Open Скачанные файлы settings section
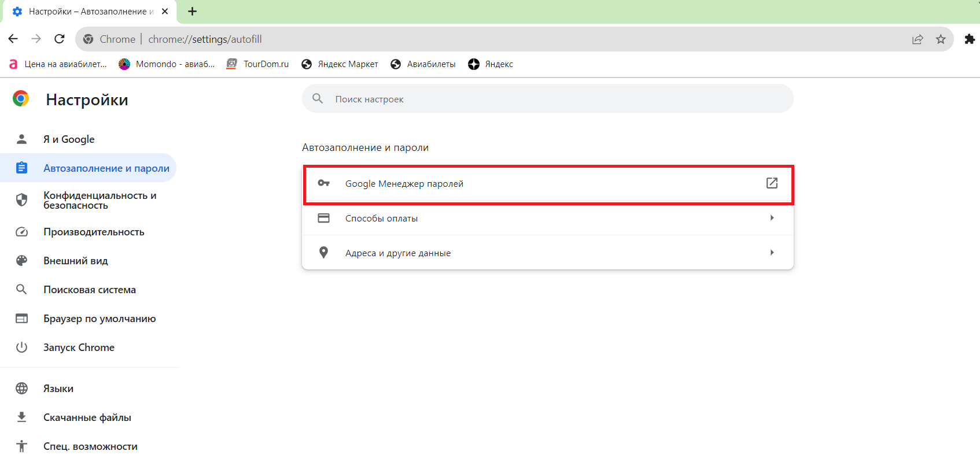Screen dimensions: 980x462 click(88, 417)
